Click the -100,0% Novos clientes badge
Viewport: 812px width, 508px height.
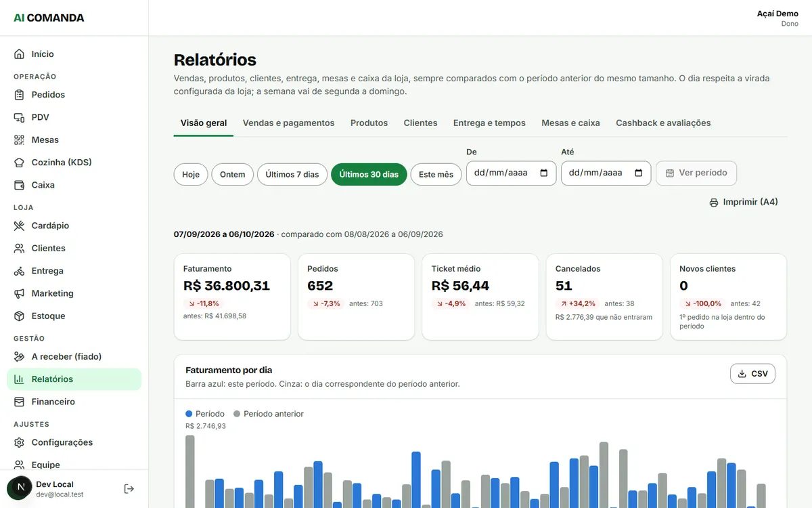click(703, 303)
